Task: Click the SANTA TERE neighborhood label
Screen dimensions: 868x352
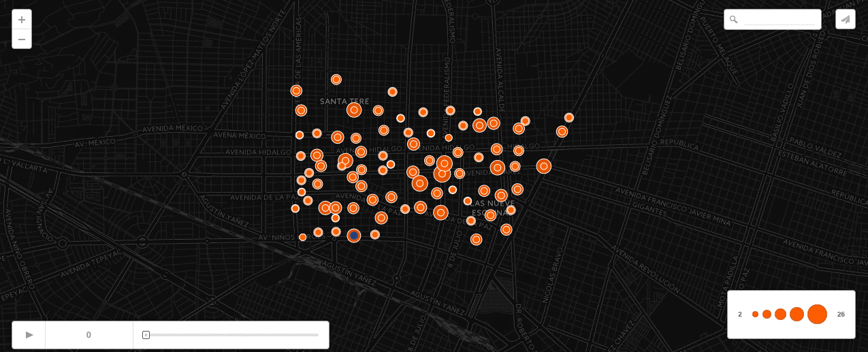Action: pos(344,101)
